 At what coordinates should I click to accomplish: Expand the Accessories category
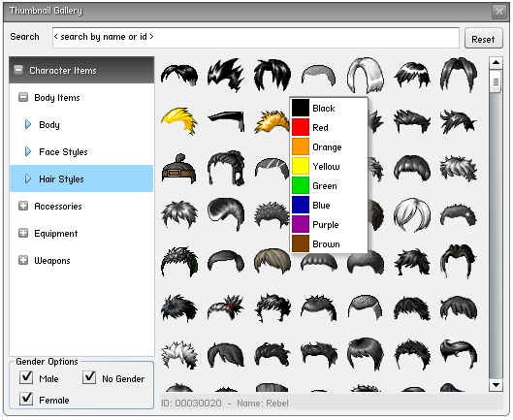click(23, 206)
